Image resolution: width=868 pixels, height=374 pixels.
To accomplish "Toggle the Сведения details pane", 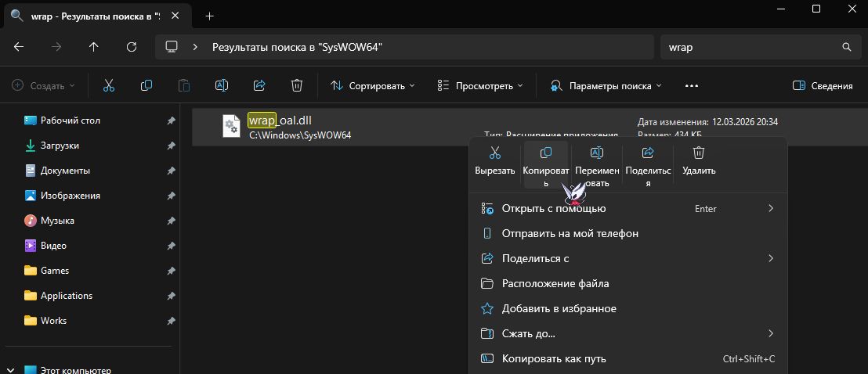I will click(x=822, y=86).
